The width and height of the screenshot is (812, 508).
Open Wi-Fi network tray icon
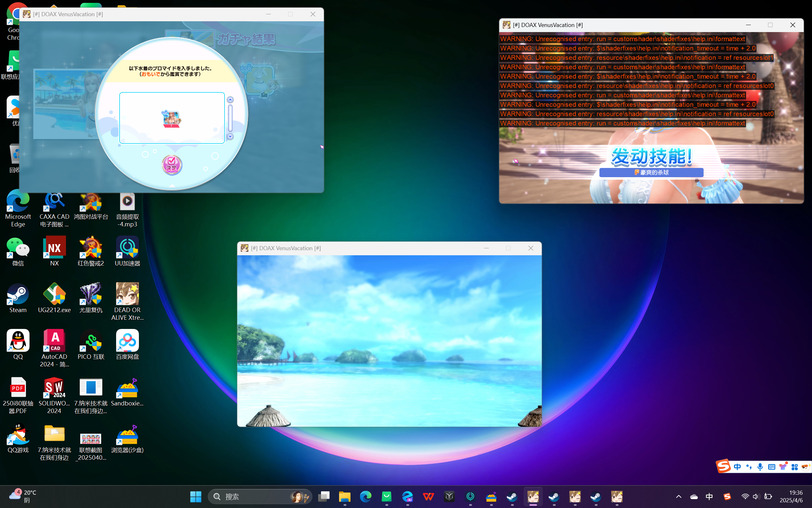tap(745, 497)
